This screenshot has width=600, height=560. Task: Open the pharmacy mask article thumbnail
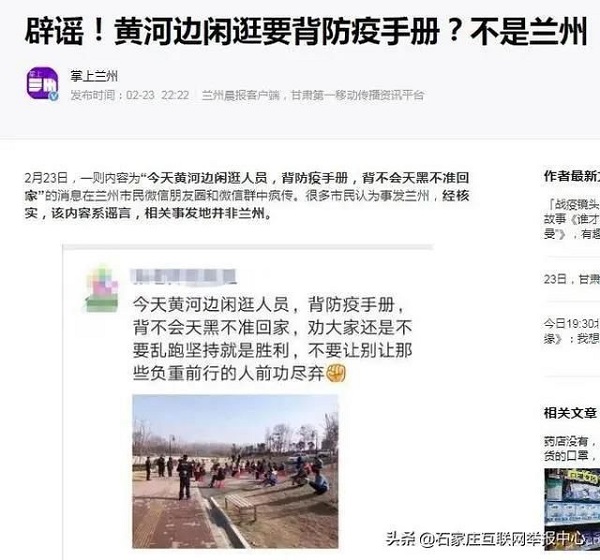click(572, 509)
